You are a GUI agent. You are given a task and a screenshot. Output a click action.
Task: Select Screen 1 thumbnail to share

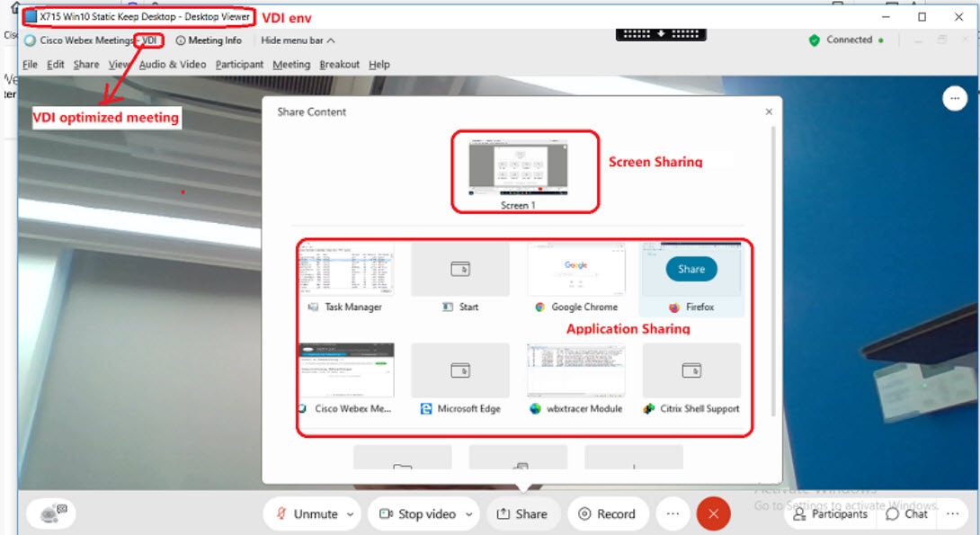518,167
